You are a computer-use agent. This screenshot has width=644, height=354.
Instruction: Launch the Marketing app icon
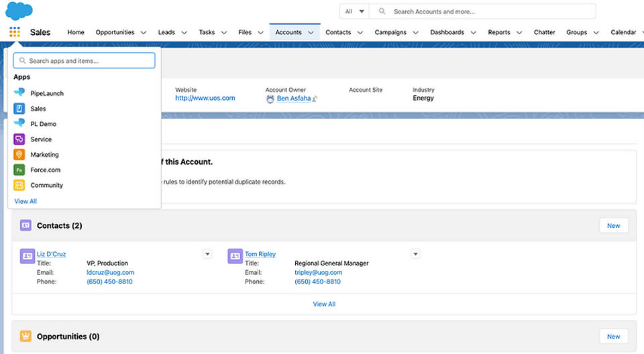19,155
